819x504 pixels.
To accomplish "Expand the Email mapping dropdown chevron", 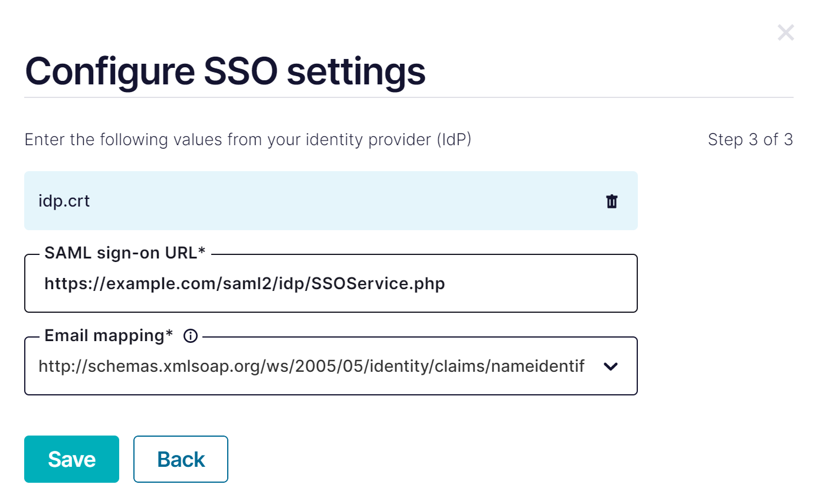I will (611, 366).
